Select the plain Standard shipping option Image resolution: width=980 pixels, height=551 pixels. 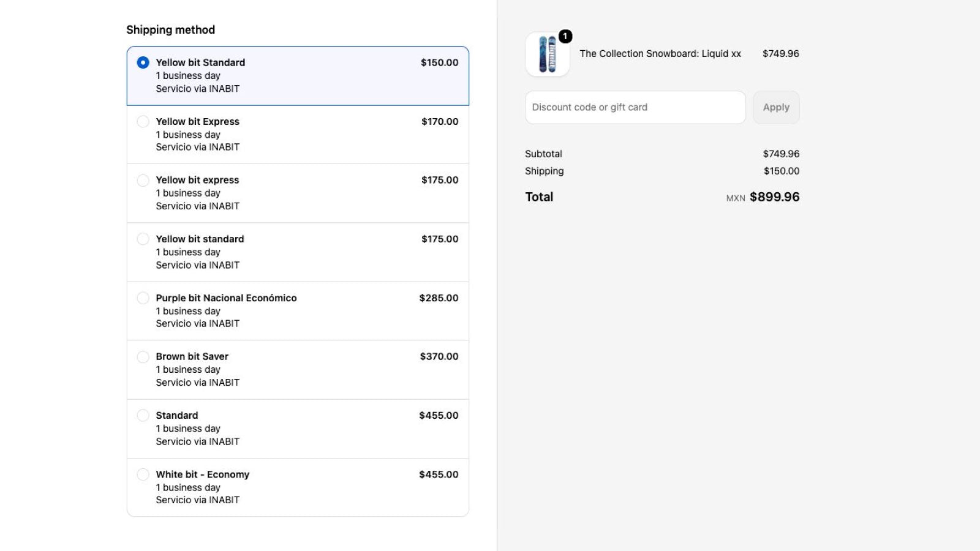click(143, 415)
